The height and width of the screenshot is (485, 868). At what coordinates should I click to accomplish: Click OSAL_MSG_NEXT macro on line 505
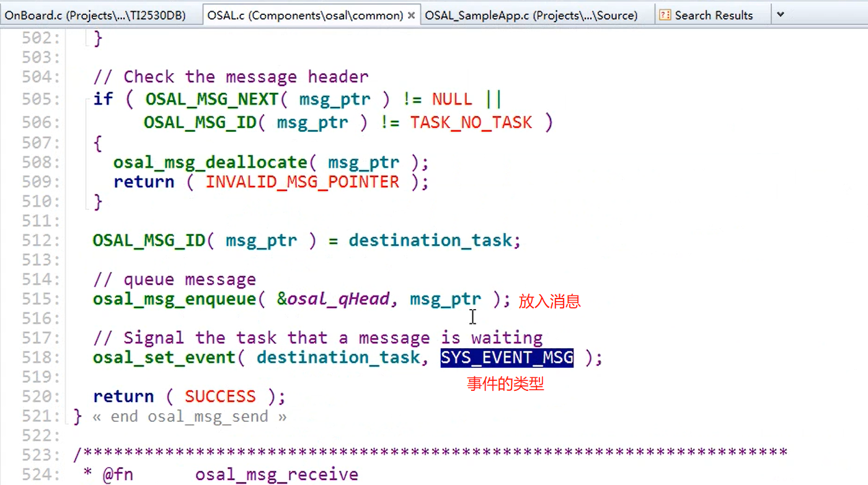211,99
